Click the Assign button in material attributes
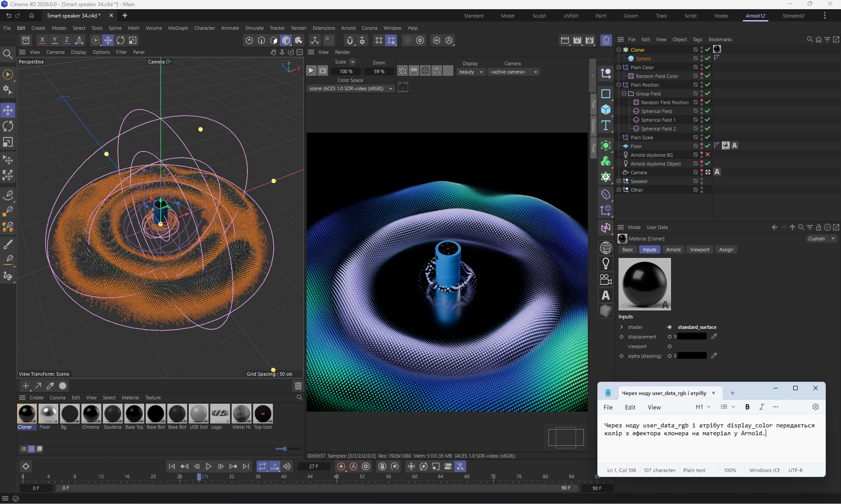841x504 pixels. tap(725, 250)
